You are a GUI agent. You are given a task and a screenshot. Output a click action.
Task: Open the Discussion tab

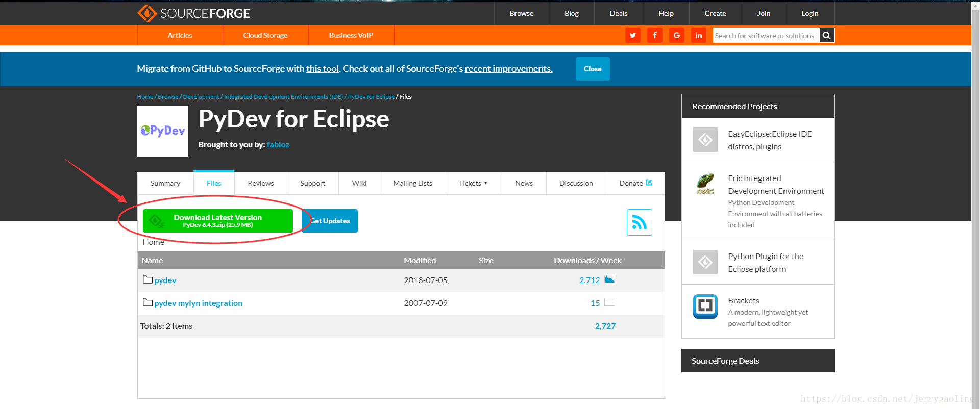pyautogui.click(x=576, y=183)
